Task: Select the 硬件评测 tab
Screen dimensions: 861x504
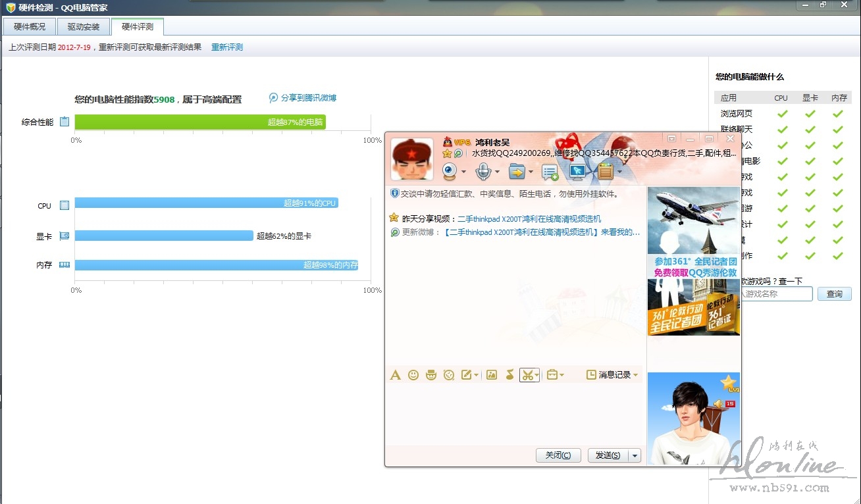Action: pos(138,27)
